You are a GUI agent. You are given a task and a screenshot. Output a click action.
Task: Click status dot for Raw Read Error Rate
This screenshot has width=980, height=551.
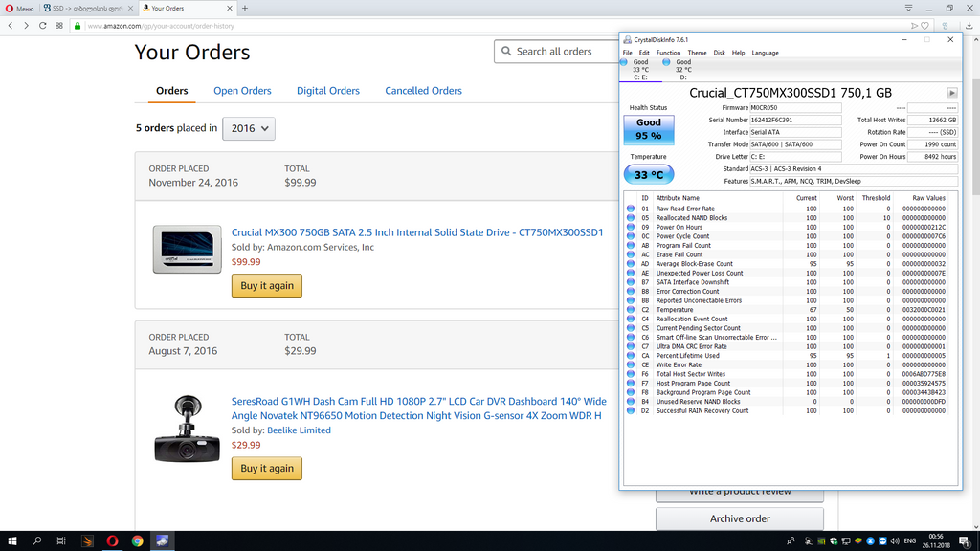(x=631, y=209)
